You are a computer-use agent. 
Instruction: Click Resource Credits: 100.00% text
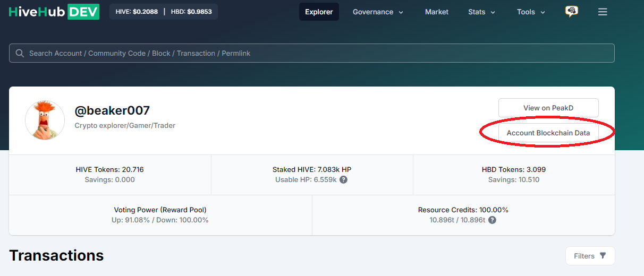tap(463, 210)
